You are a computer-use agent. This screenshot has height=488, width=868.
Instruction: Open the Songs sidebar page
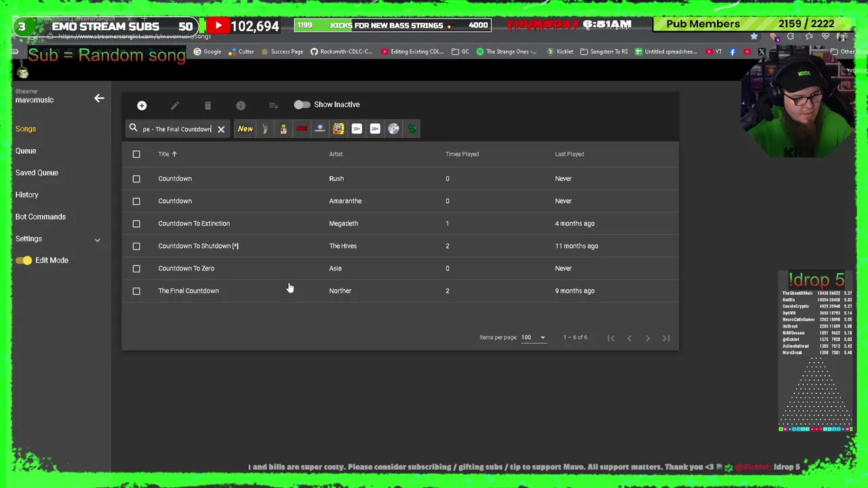26,129
